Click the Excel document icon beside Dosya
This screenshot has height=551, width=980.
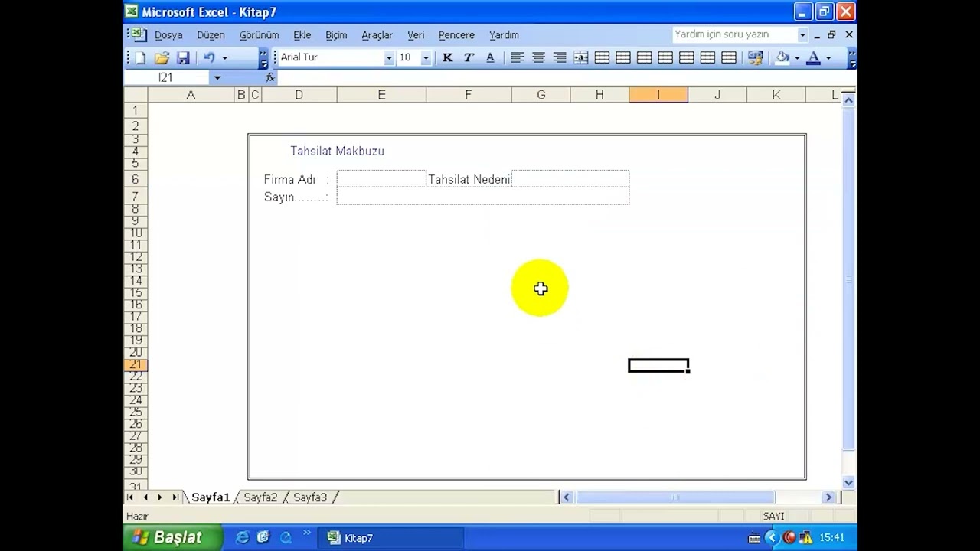pyautogui.click(x=137, y=34)
